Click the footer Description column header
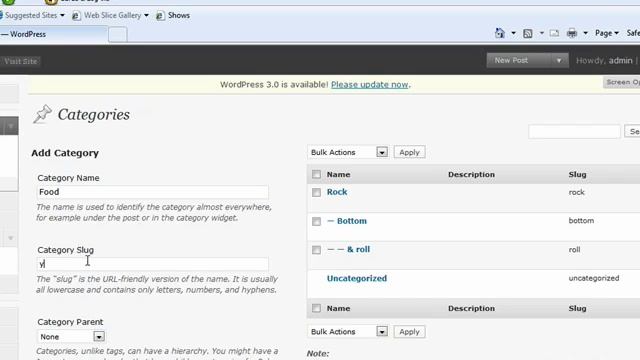 click(471, 308)
